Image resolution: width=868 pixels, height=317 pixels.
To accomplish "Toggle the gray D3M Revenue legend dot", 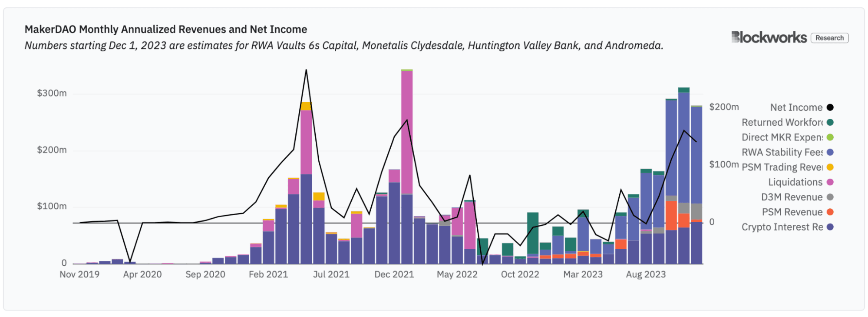I will 830,197.
